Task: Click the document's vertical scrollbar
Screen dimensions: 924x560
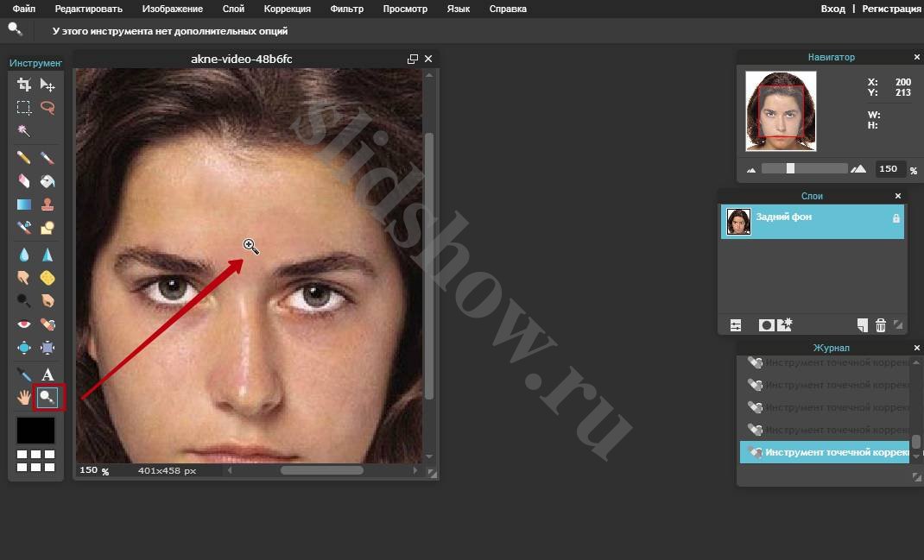Action: click(x=429, y=266)
